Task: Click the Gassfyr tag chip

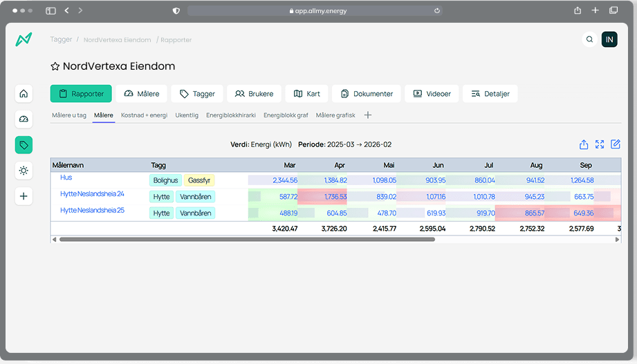Action: point(200,180)
